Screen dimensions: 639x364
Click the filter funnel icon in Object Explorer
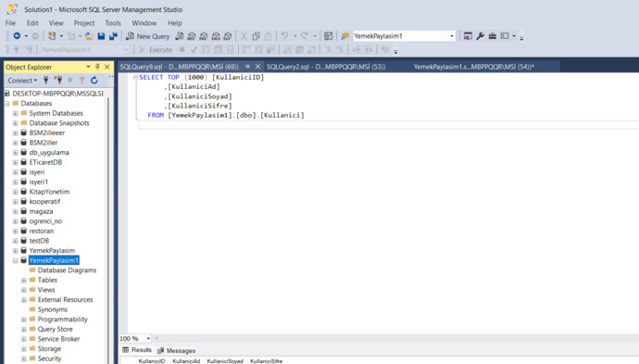click(81, 81)
